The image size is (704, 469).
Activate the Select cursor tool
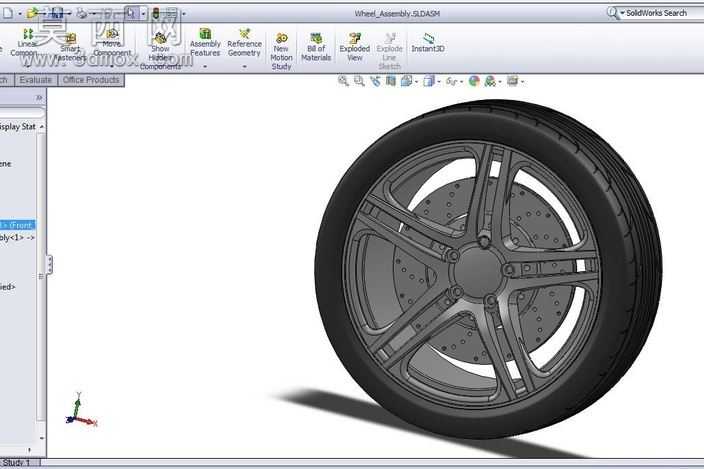point(131,13)
